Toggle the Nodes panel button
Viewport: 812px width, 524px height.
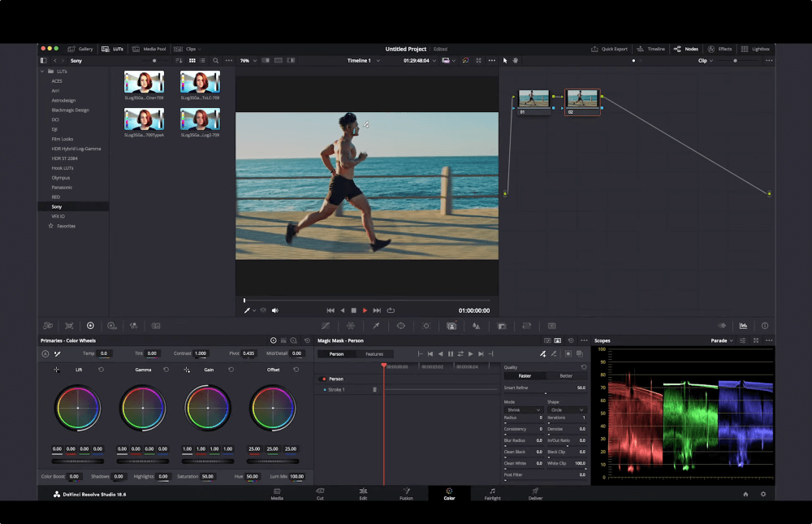686,50
